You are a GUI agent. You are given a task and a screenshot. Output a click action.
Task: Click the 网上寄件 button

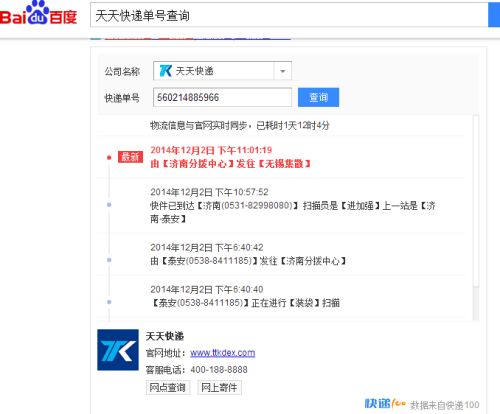click(219, 387)
